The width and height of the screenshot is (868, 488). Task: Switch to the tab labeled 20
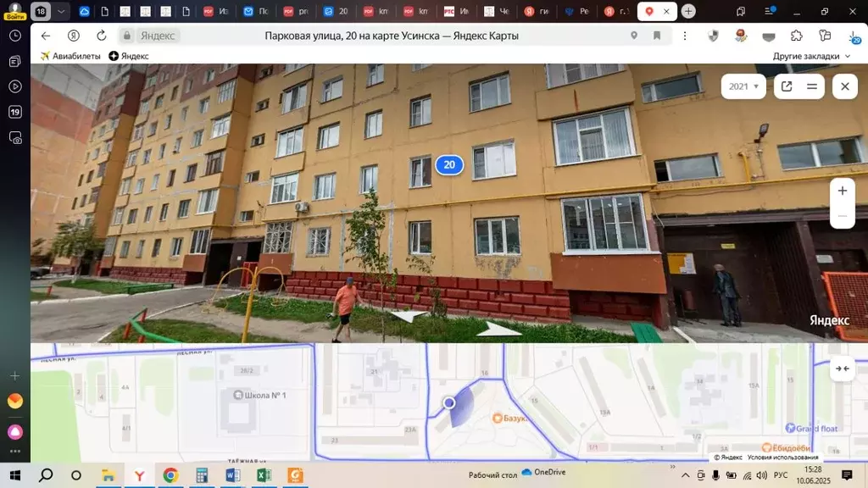point(336,11)
